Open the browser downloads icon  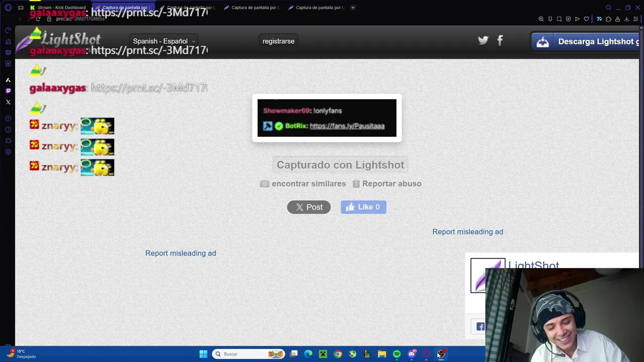coord(626,19)
